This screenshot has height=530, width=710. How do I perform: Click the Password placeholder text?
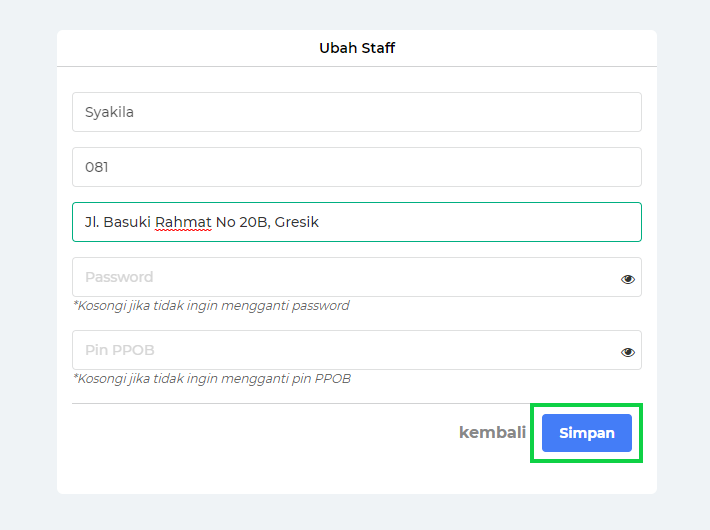click(119, 277)
